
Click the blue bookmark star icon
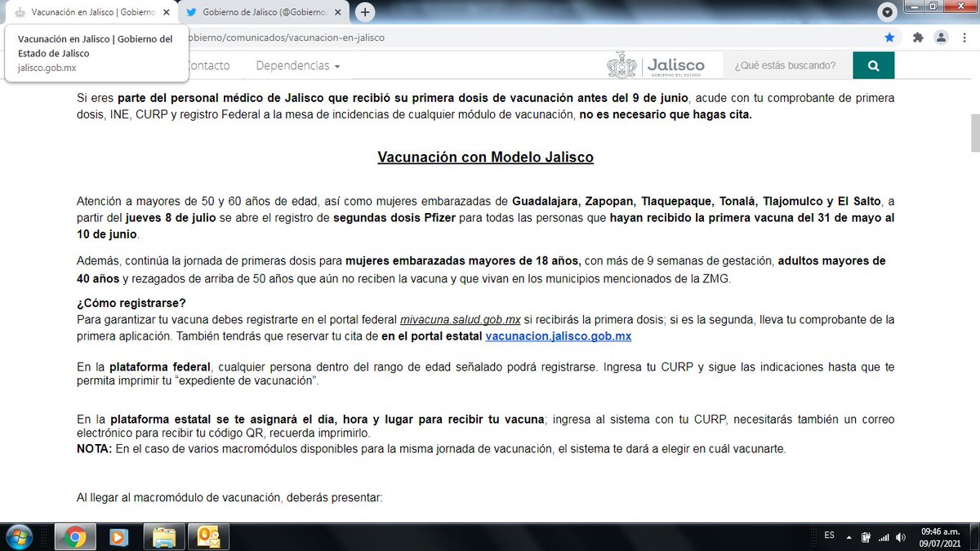tap(889, 38)
